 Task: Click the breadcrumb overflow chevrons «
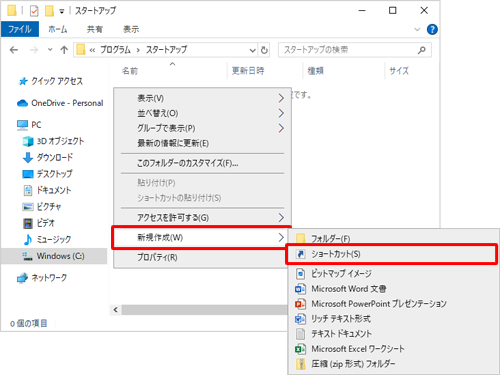coord(92,50)
